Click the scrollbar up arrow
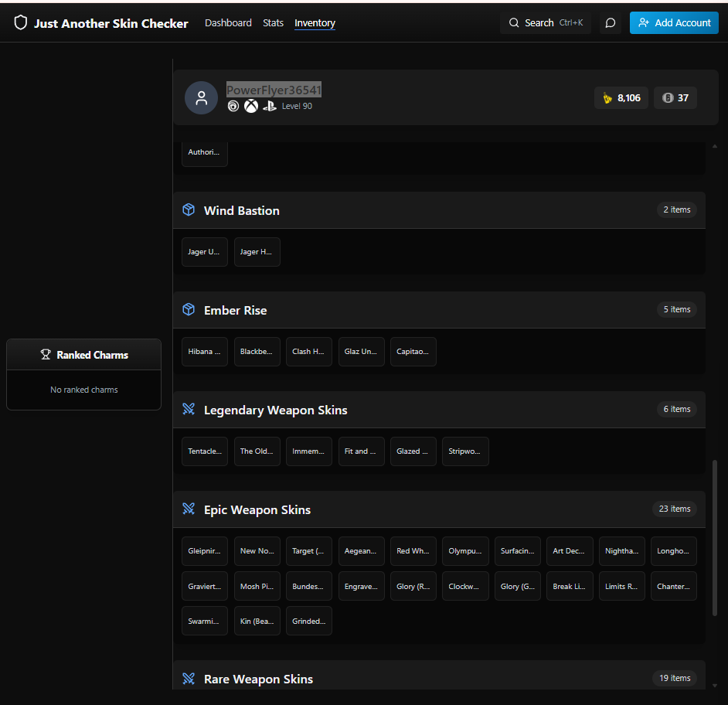This screenshot has height=705, width=728. (x=715, y=146)
